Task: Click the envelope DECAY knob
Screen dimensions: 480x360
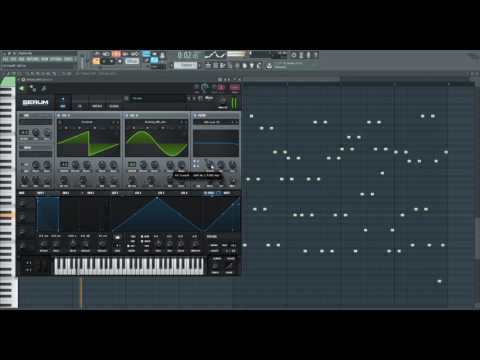Action: 73,244
